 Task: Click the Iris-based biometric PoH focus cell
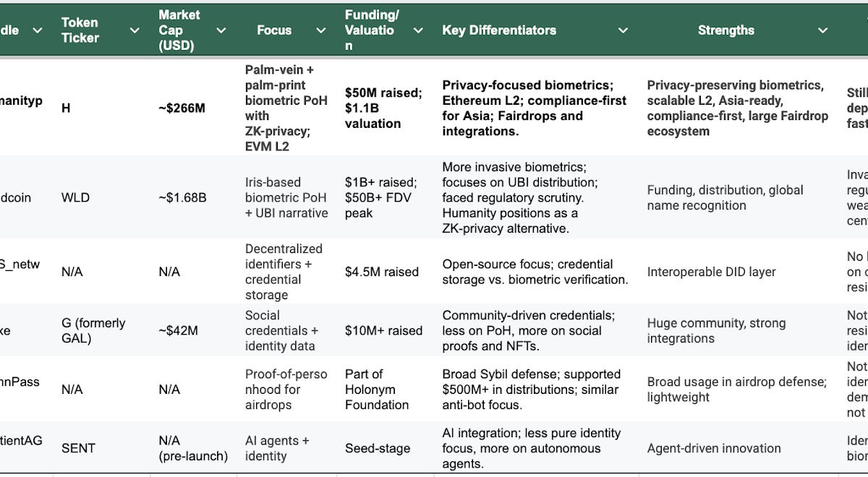[286, 197]
